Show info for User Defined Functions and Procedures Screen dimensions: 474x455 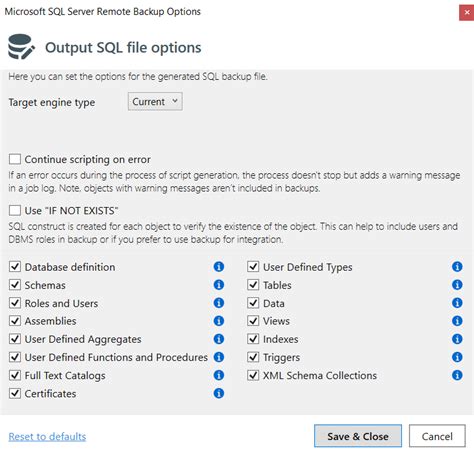click(x=219, y=357)
